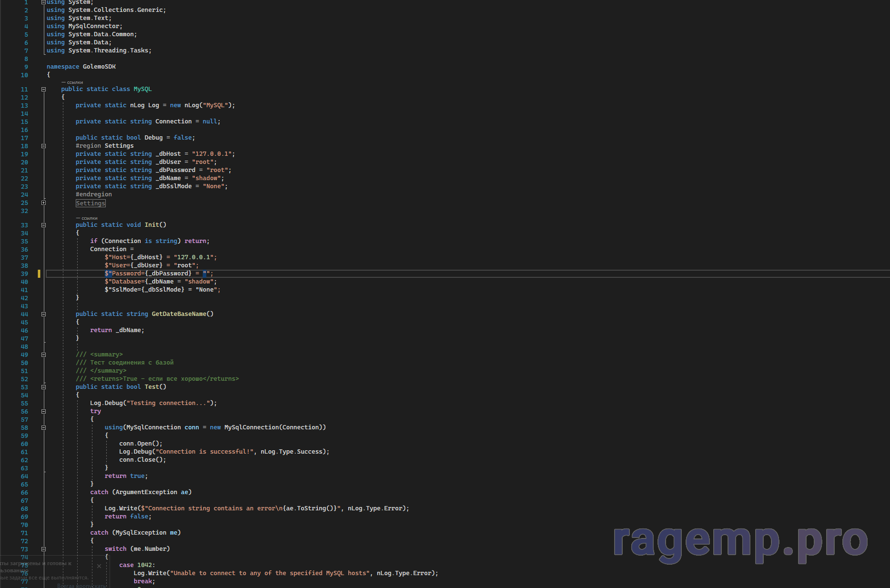Open CodeLens references above Init() method

[87, 218]
